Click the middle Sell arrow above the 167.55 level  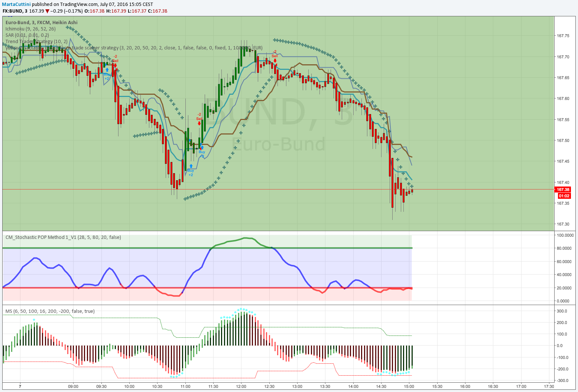(x=199, y=123)
